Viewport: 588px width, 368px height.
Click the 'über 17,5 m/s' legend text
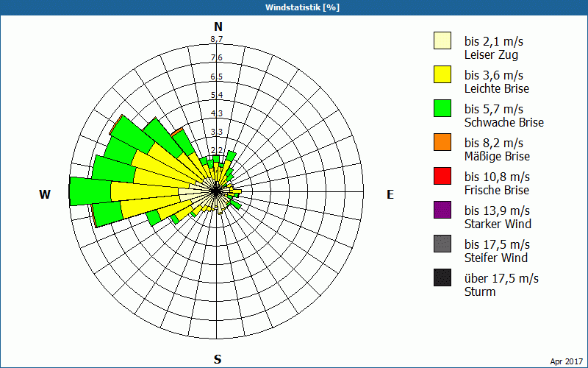pos(501,278)
